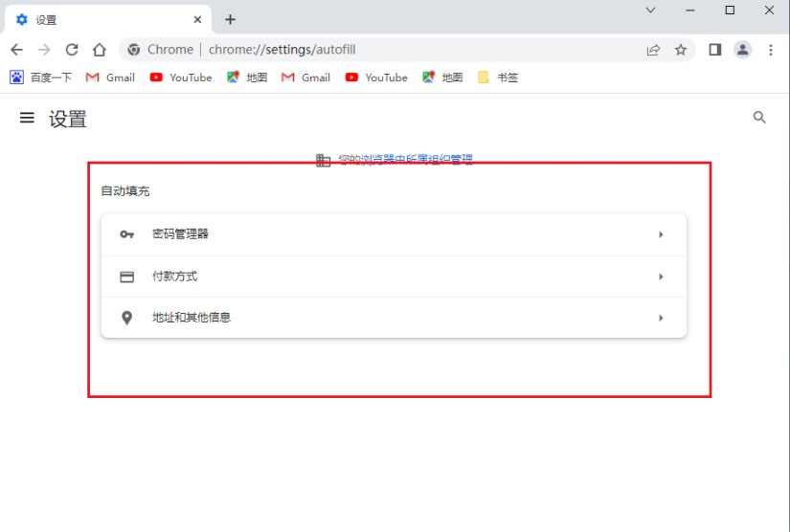Select the 设置 browser tab
Image resolution: width=790 pixels, height=532 pixels.
[108, 20]
